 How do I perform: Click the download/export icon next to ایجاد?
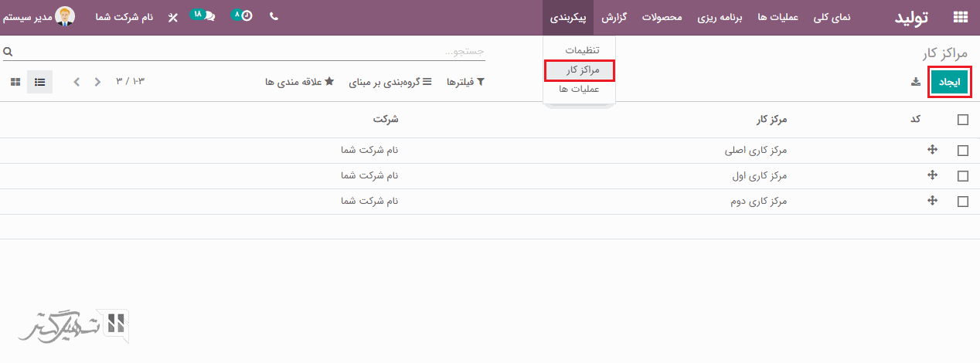(x=916, y=82)
